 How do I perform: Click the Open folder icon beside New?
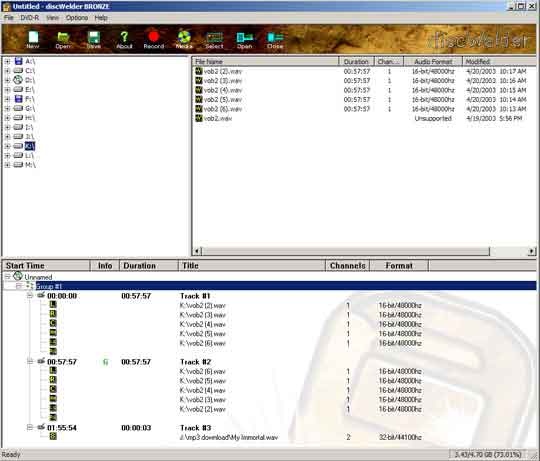click(x=63, y=37)
